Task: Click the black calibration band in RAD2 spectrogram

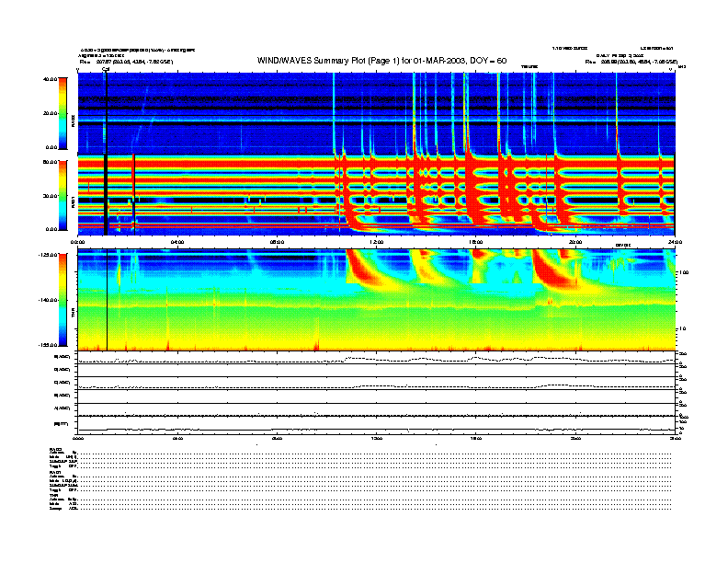Action: coord(106,113)
